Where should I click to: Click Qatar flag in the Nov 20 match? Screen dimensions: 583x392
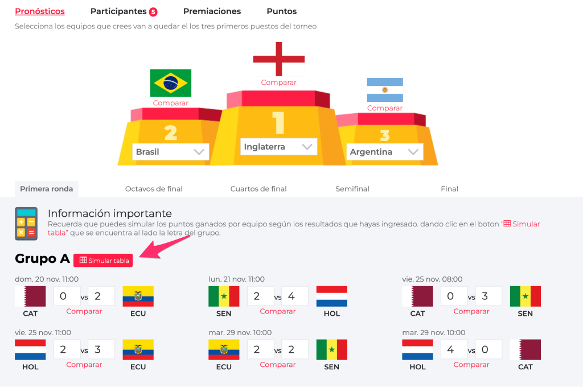point(31,296)
